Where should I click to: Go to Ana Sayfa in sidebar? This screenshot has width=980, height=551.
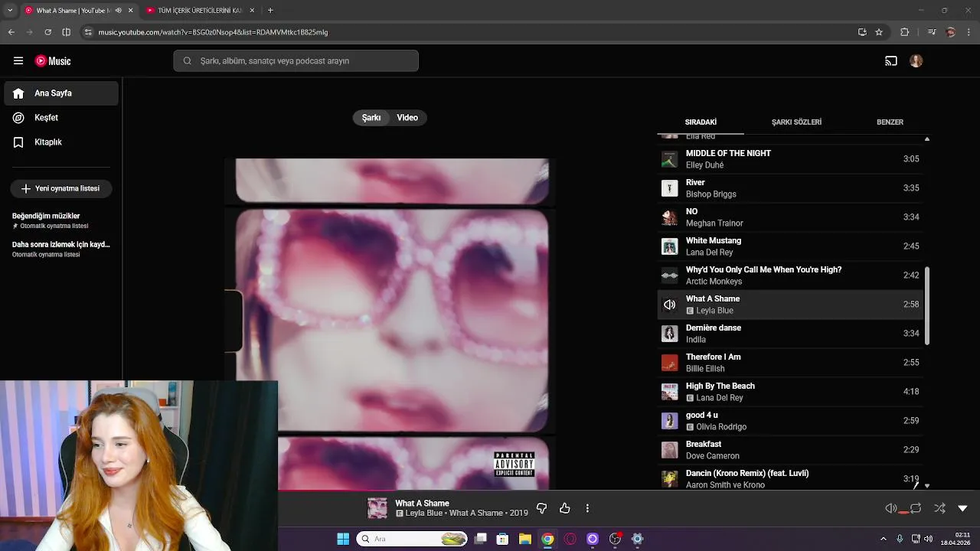pos(61,93)
